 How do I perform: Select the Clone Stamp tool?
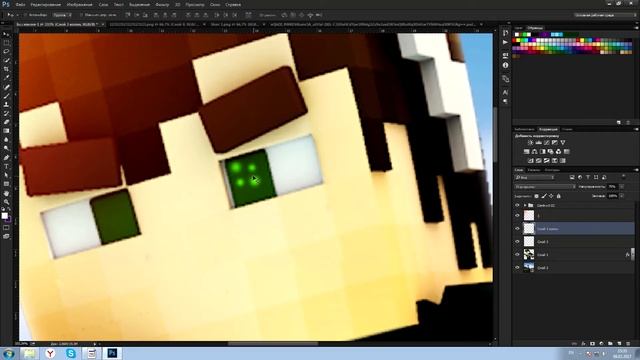pyautogui.click(x=6, y=104)
